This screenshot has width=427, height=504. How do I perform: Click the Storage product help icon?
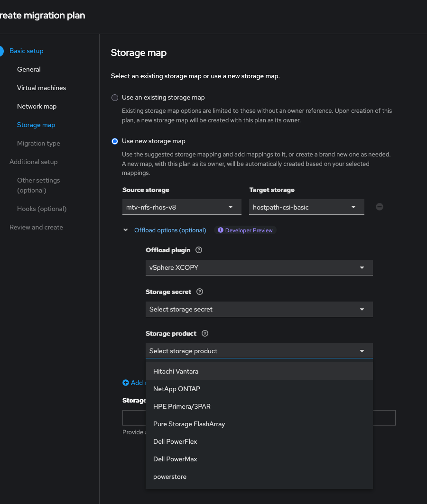[x=205, y=333]
